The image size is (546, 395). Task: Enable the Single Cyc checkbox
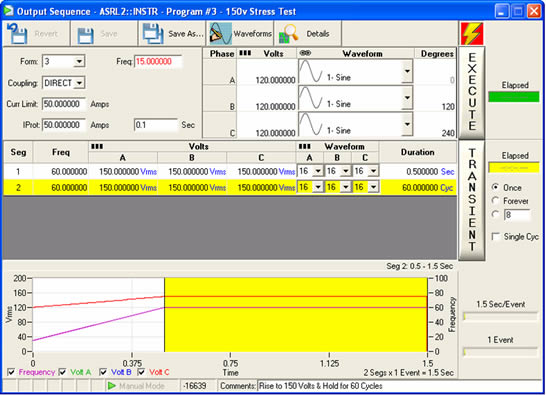(x=495, y=237)
